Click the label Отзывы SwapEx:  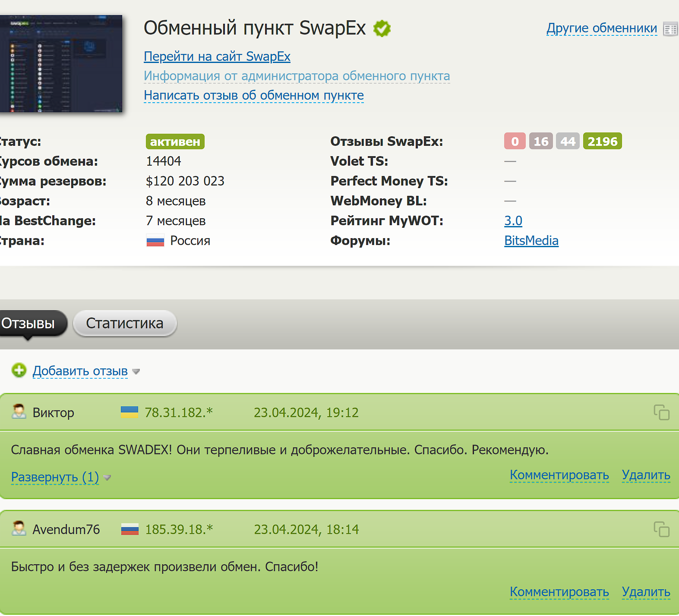[x=387, y=141]
